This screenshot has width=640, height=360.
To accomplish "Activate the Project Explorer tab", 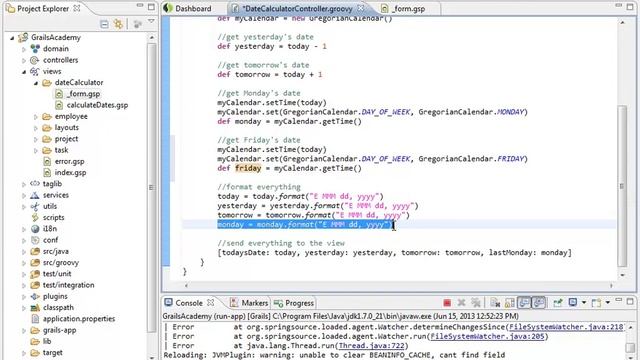I will 43,8.
